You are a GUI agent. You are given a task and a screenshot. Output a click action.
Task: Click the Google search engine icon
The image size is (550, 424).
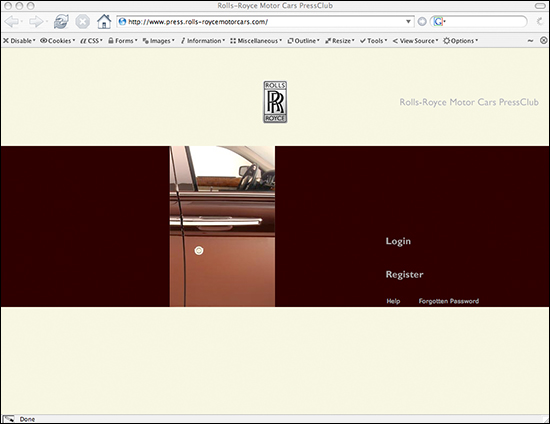tap(438, 22)
